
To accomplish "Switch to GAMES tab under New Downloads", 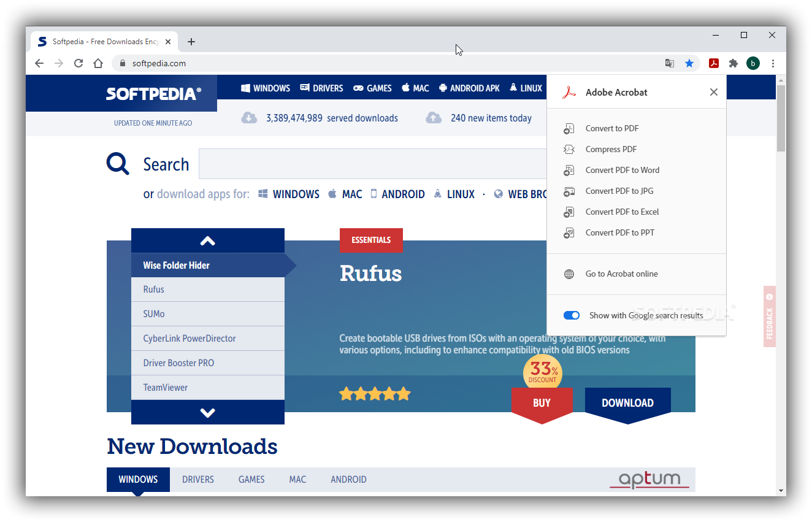I will pos(251,480).
